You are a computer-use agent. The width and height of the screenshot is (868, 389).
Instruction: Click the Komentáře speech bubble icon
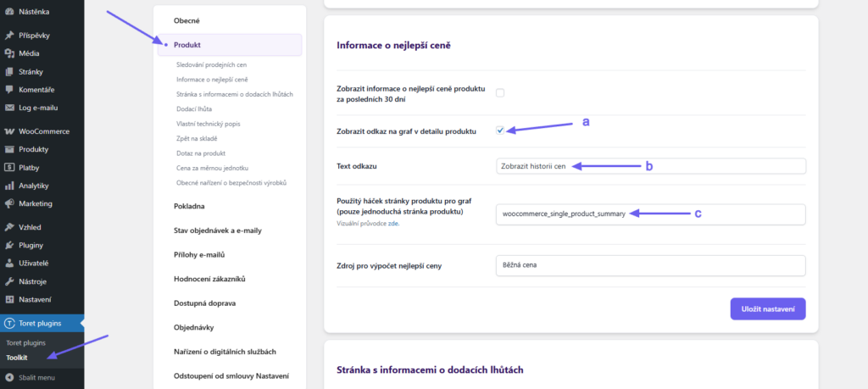coord(8,90)
